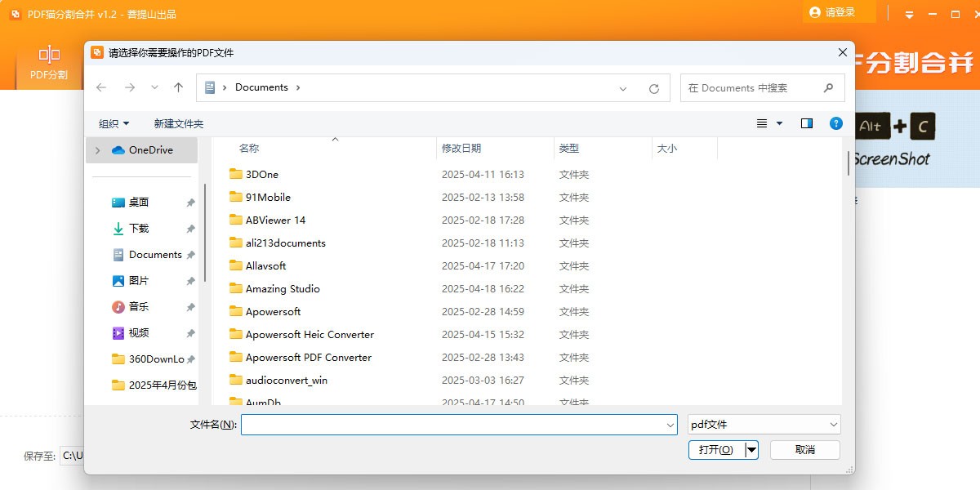Open the 打开 button split arrow
Screen dimensions: 980x490
click(x=751, y=450)
